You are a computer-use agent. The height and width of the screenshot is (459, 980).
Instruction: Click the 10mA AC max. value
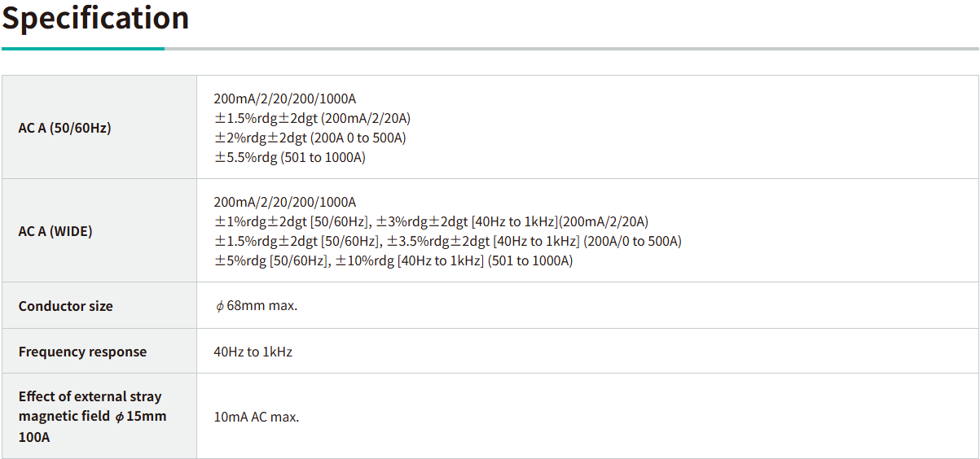256,417
